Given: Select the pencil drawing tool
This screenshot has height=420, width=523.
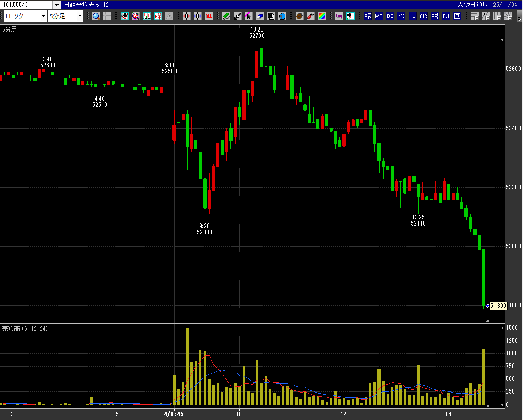Looking at the screenshot, I should click(226, 16).
